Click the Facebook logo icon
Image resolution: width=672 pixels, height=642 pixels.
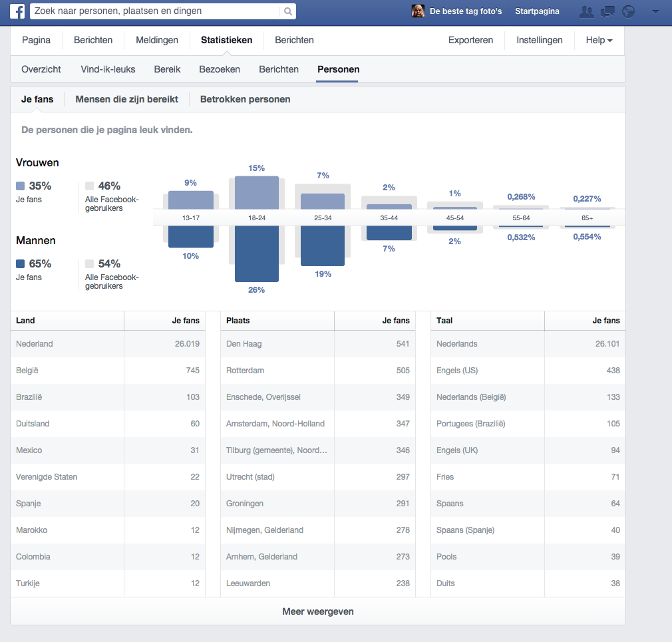pos(17,11)
